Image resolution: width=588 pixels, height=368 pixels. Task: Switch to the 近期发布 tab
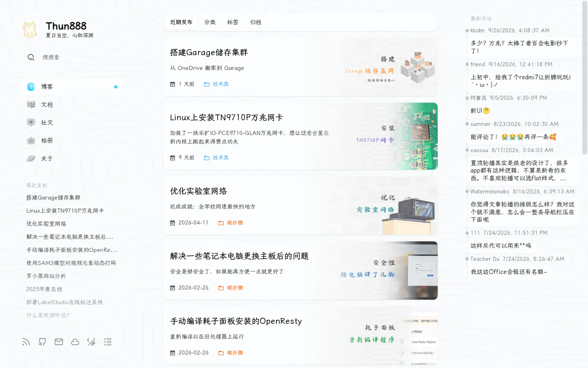181,22
